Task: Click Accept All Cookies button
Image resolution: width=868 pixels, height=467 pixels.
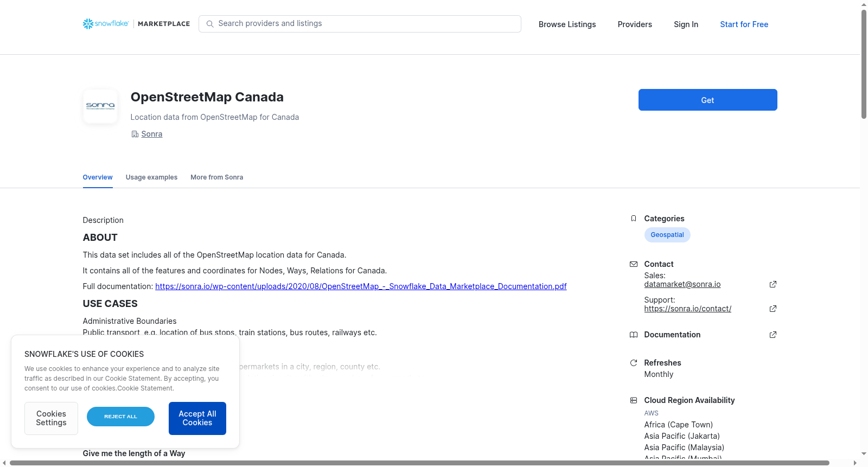Action: pos(197,418)
